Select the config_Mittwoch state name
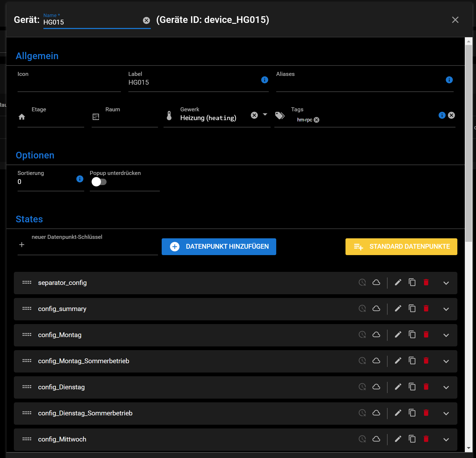The width and height of the screenshot is (476, 458). pos(62,439)
